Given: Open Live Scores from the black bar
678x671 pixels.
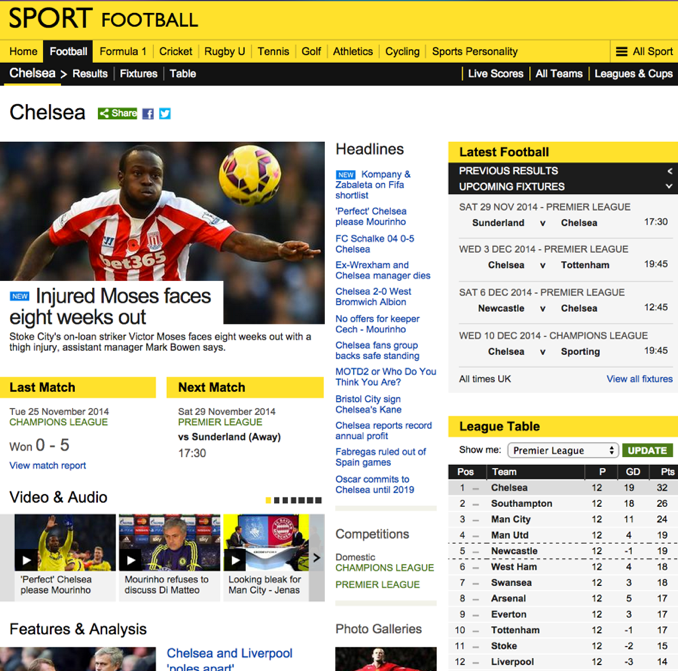Looking at the screenshot, I should coord(496,74).
